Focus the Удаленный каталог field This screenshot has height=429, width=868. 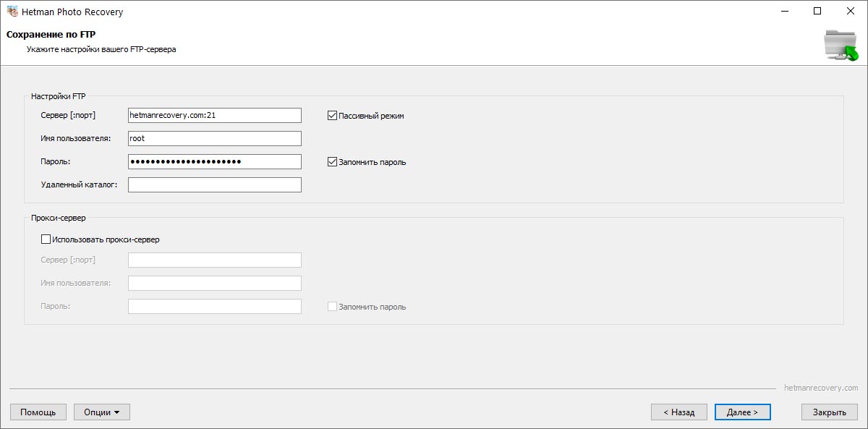pos(214,184)
